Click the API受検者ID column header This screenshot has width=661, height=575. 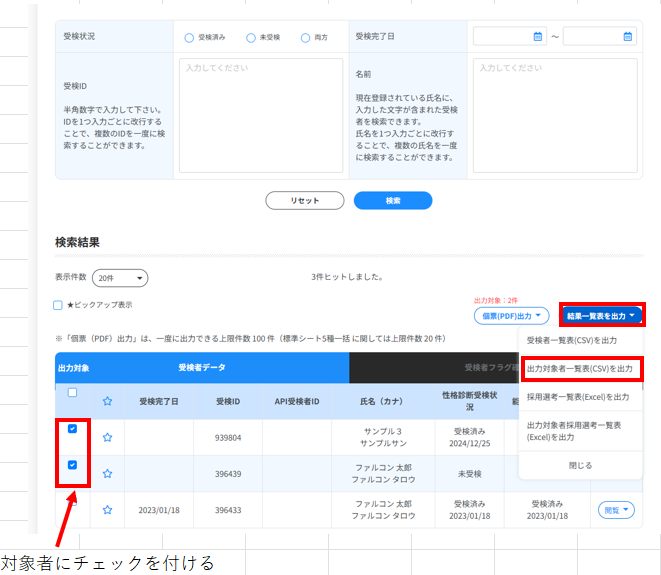click(297, 401)
